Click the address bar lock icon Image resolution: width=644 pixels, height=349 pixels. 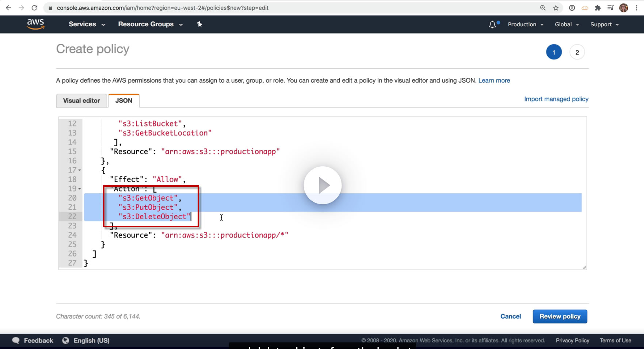coord(50,8)
